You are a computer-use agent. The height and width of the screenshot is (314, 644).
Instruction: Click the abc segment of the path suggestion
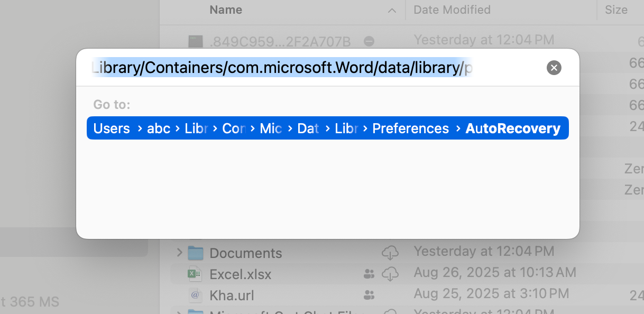158,128
